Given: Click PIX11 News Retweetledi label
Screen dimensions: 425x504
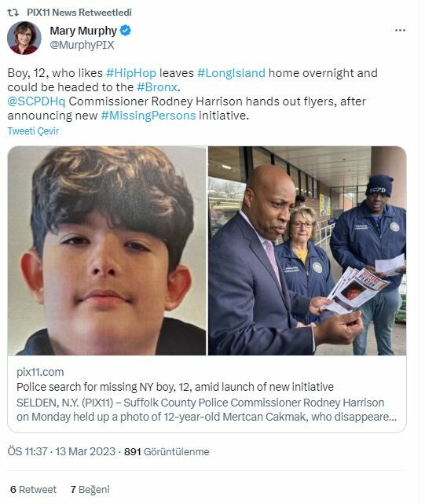Looking at the screenshot, I should (x=79, y=13).
